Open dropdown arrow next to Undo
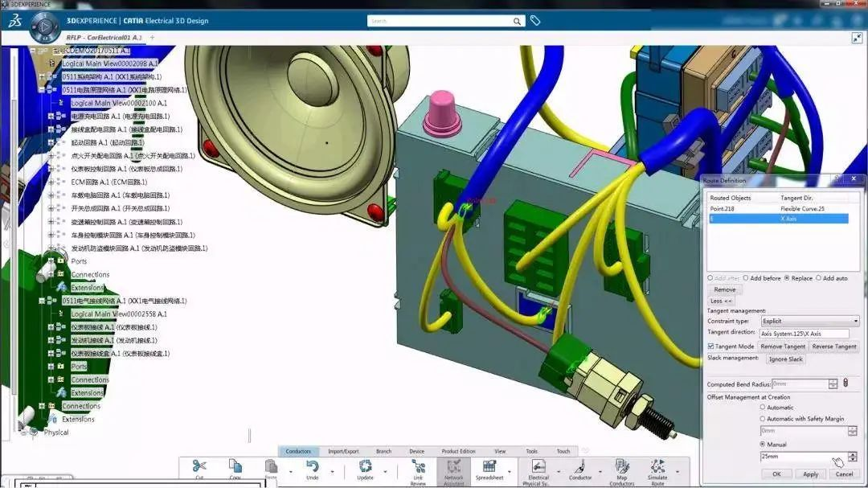868x488 pixels. (334, 472)
